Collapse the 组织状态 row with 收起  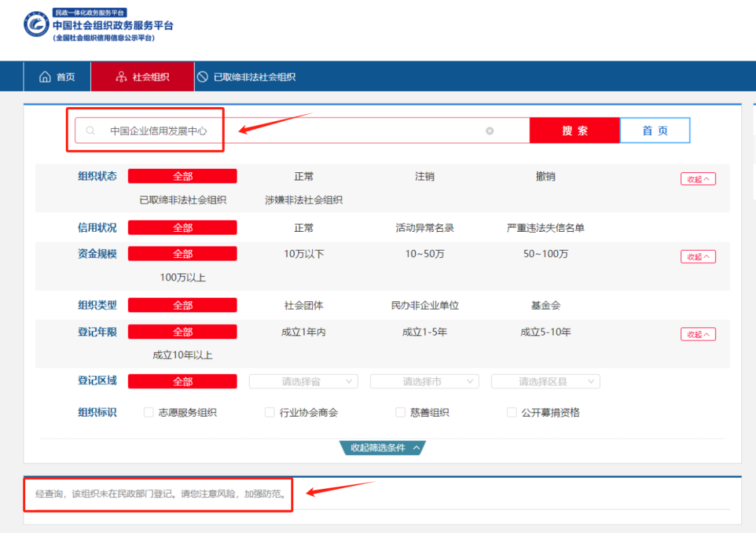click(x=698, y=179)
